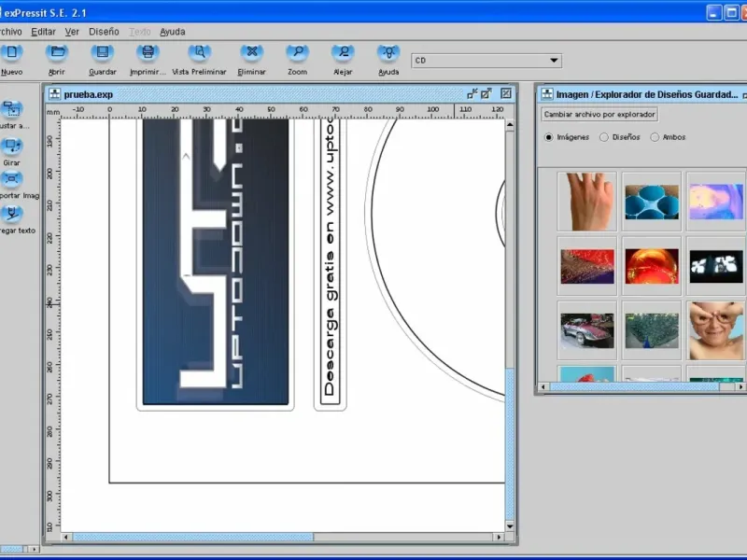Select the Zoom magnifier tool
This screenshot has height=560, width=747.
click(297, 53)
